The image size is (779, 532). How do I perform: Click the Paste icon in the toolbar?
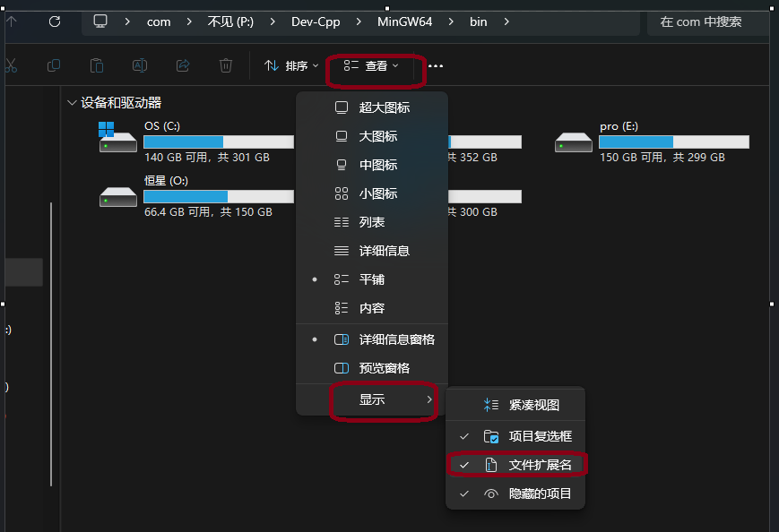coord(97,65)
